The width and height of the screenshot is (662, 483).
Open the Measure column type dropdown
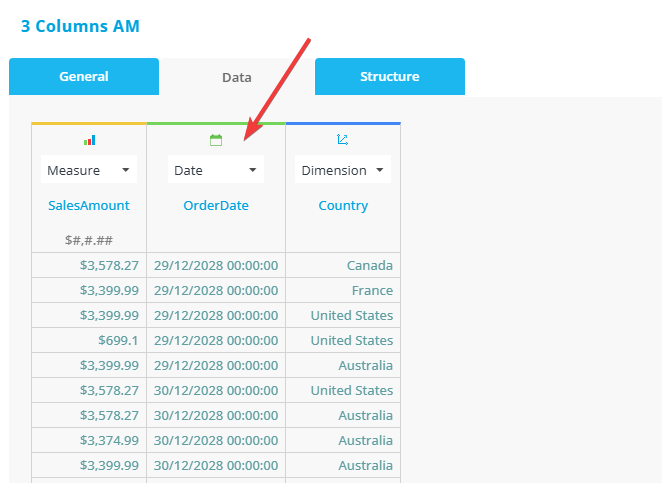tap(89, 171)
